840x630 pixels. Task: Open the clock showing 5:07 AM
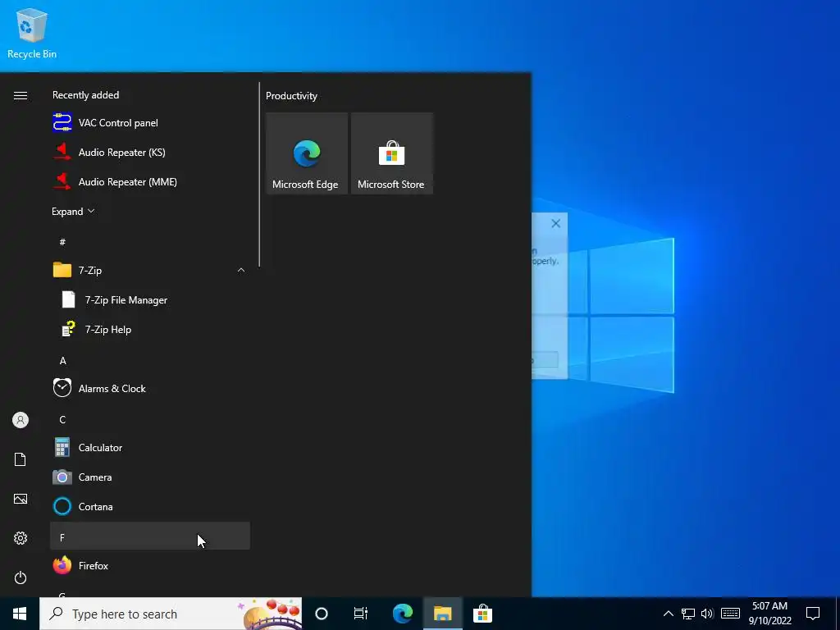click(x=769, y=614)
